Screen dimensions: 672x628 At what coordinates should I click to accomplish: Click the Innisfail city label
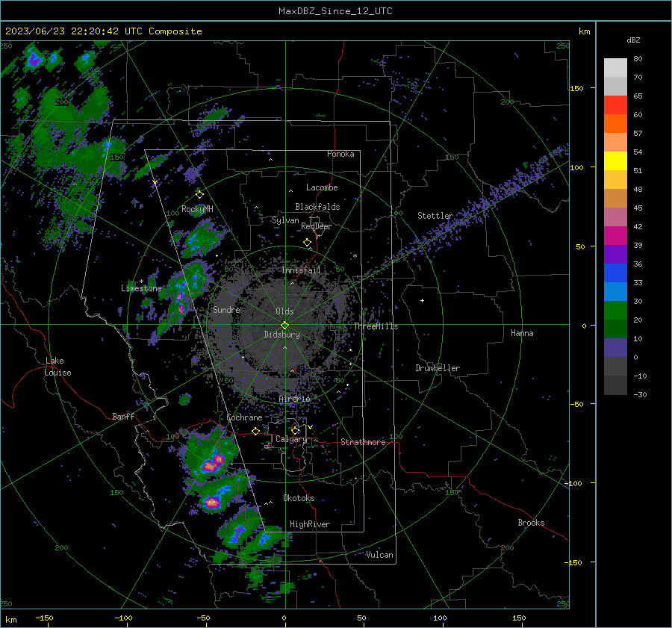(302, 270)
